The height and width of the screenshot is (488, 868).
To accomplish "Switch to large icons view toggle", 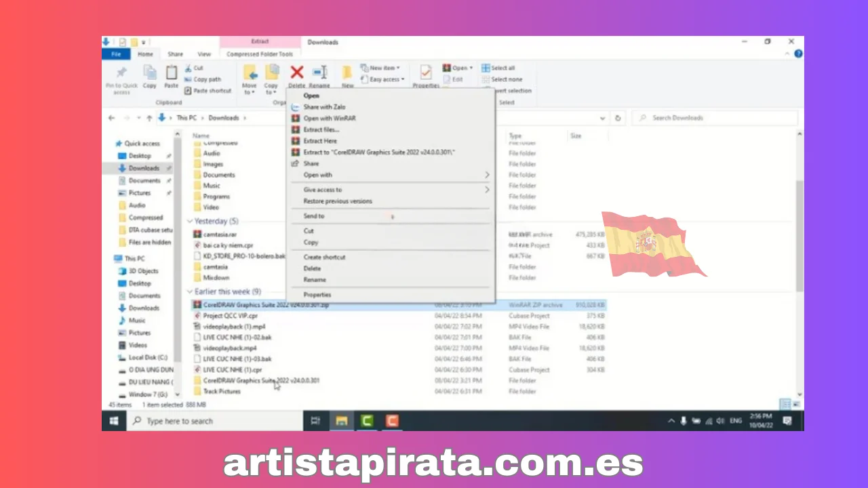I will 797,405.
